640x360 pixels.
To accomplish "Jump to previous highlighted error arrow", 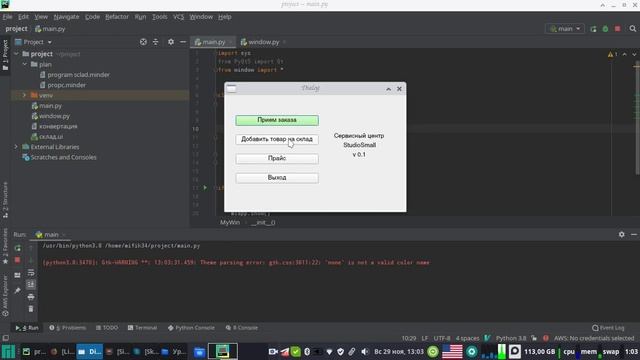I will [624, 54].
